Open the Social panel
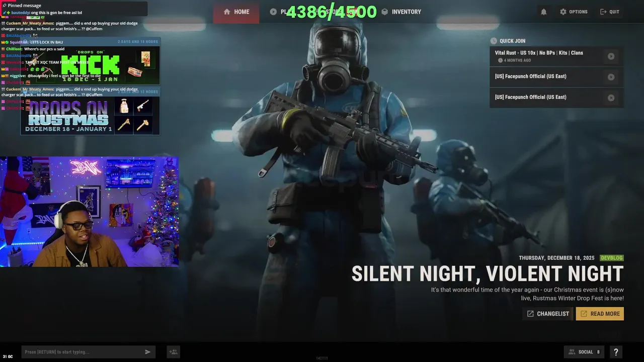This screenshot has height=362, width=644. click(x=584, y=352)
